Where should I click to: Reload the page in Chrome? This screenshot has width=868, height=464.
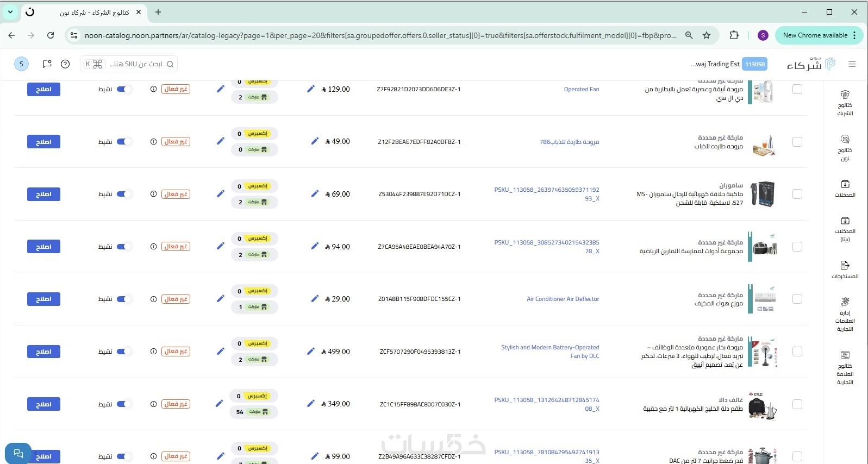click(x=51, y=35)
